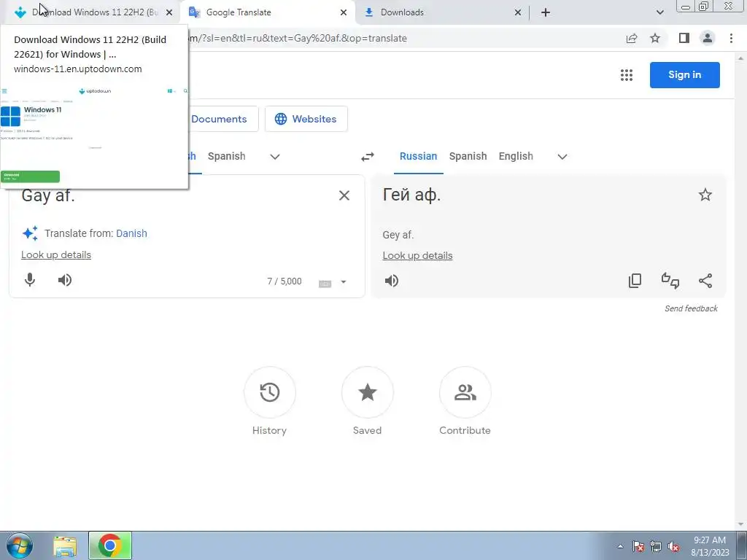
Task: Click muted volume tray icon
Action: (673, 546)
